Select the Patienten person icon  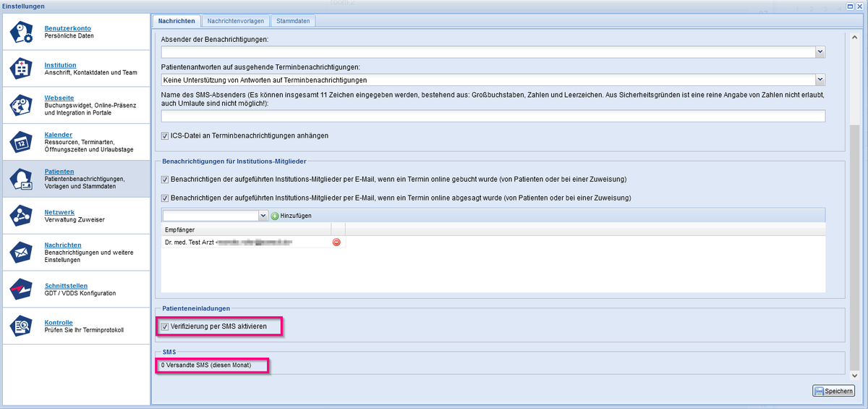[x=22, y=179]
